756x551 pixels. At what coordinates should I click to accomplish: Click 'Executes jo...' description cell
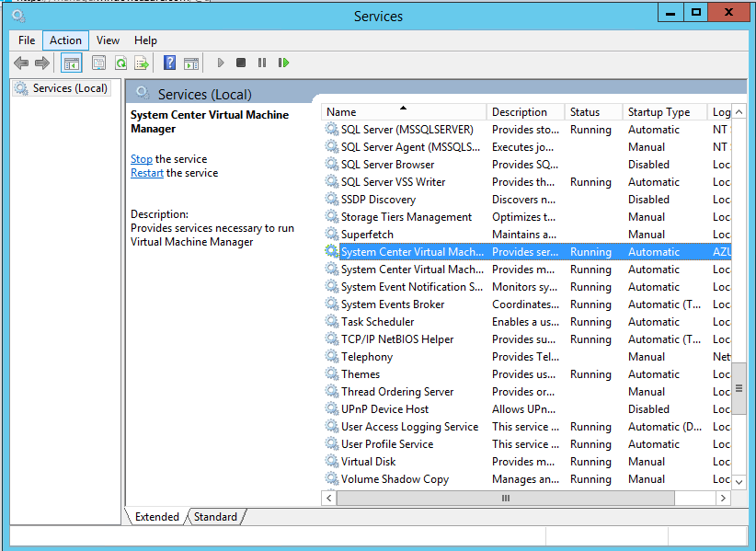522,147
